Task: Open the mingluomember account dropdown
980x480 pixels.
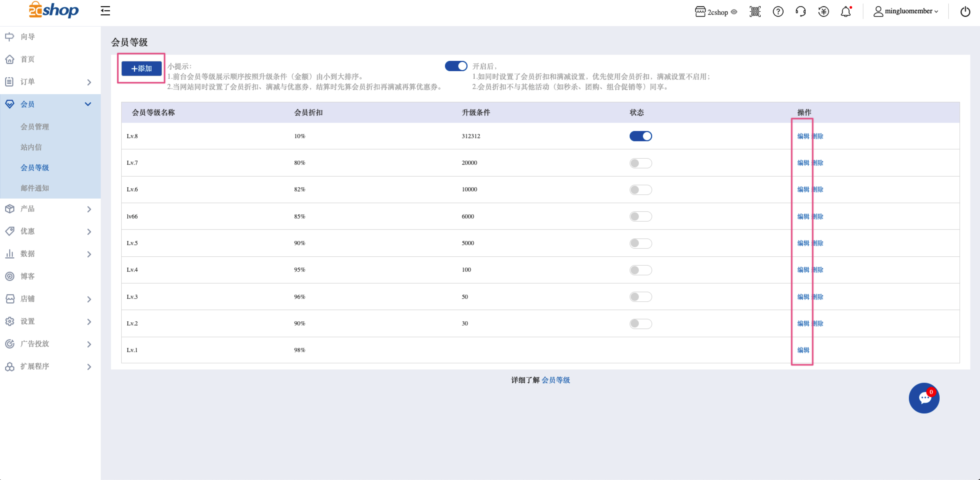Action: click(x=906, y=12)
